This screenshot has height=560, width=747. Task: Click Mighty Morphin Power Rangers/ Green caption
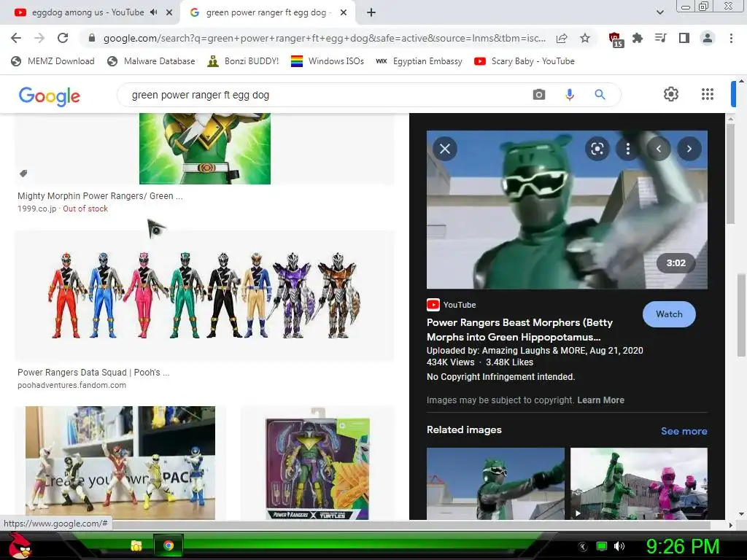tap(100, 195)
